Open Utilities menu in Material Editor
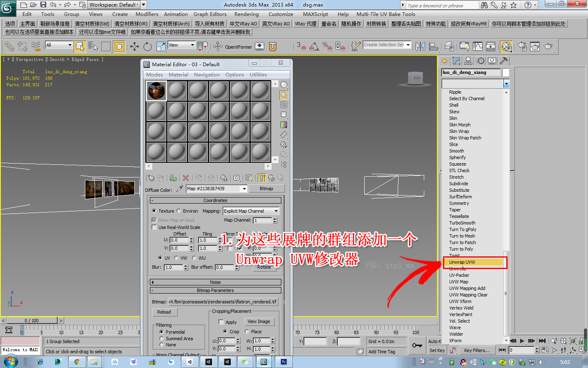 258,75
